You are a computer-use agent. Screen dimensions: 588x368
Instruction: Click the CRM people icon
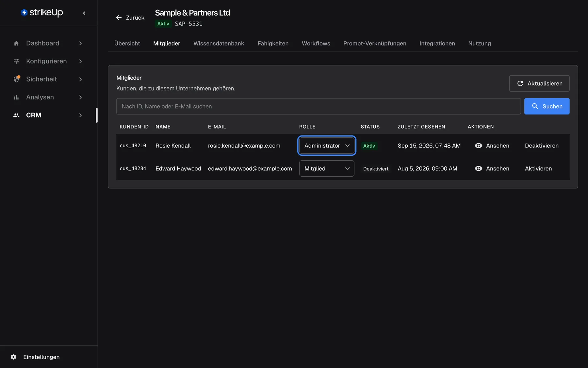(16, 115)
